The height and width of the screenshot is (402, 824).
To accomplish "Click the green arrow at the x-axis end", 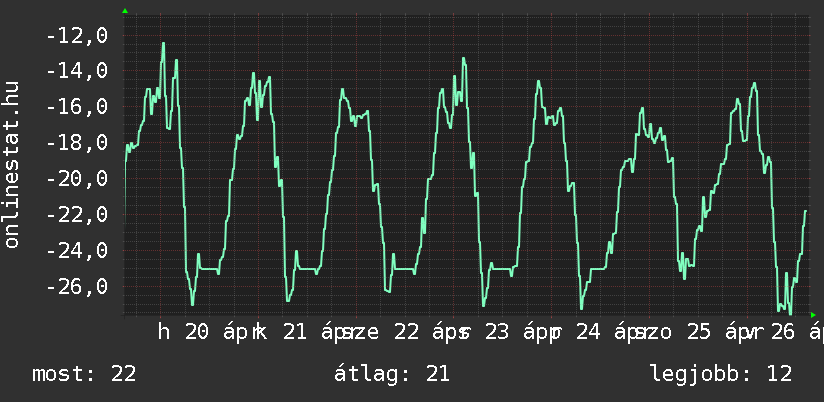I will click(x=813, y=315).
